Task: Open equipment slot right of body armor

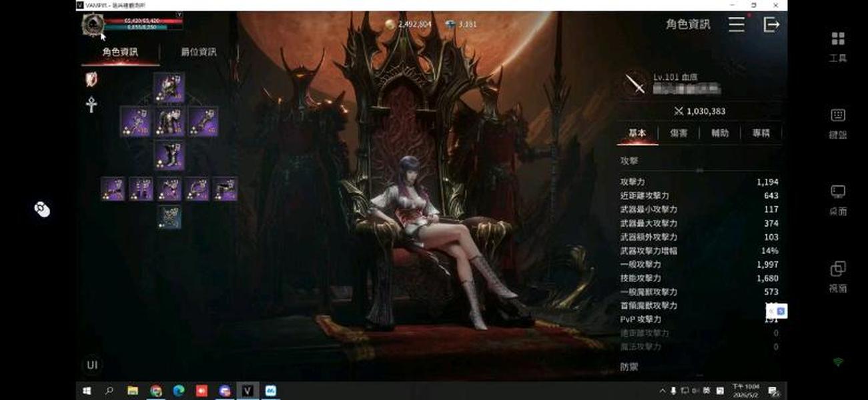Action: click(203, 121)
